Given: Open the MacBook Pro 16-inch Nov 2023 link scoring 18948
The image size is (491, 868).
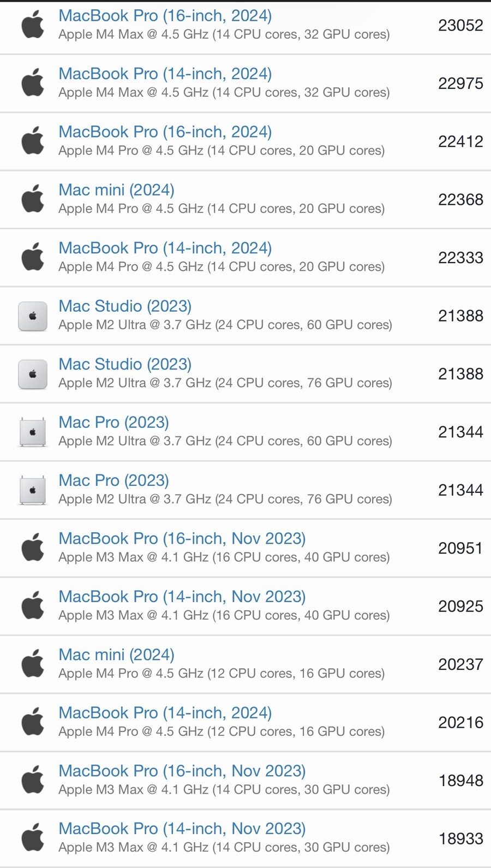Looking at the screenshot, I should click(182, 771).
